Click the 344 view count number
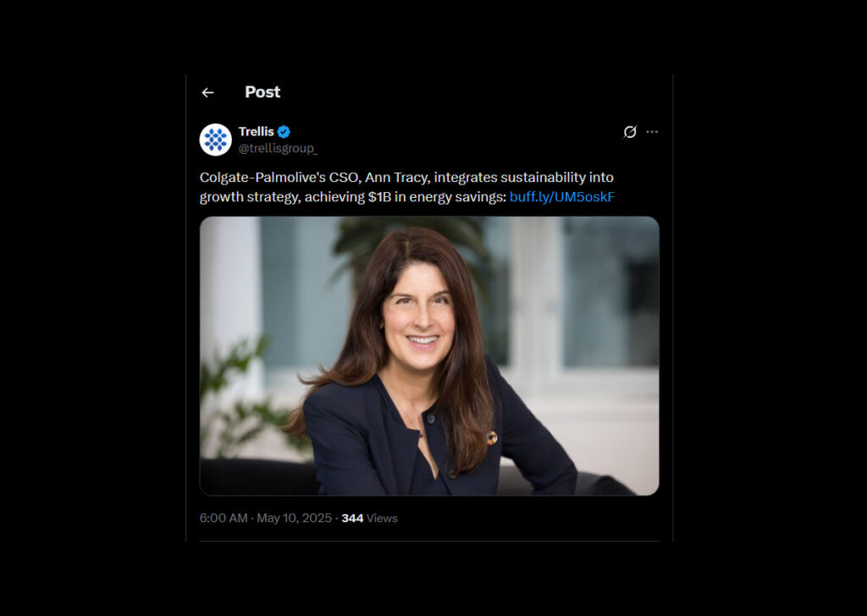 (x=352, y=518)
